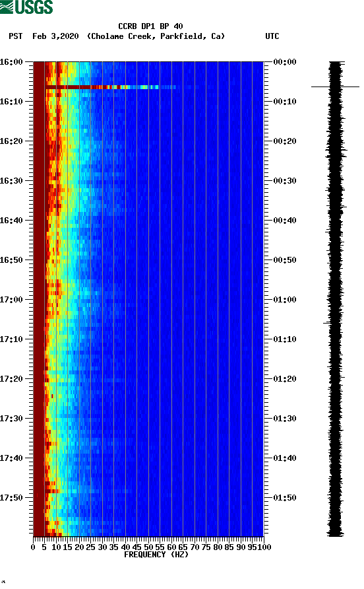The image size is (364, 589).
Task: Click the PST time label 16:50
Action: [11, 260]
